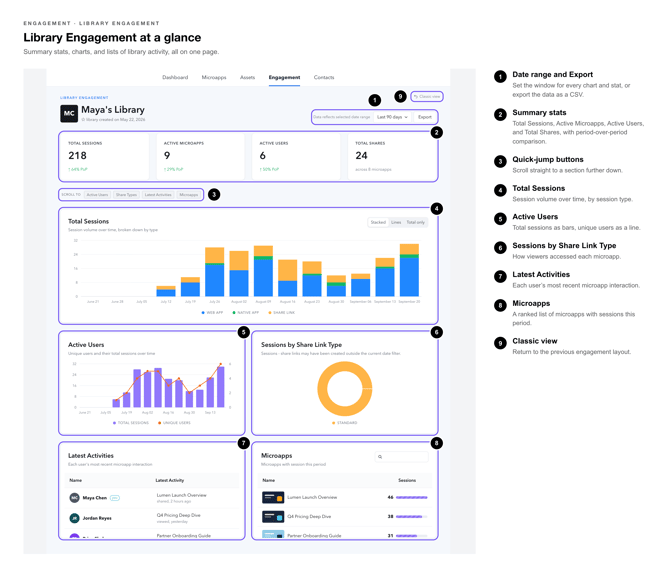Click 'Jordan Reyes' in Latest Activities
Image resolution: width=670 pixels, height=569 pixels.
[97, 518]
